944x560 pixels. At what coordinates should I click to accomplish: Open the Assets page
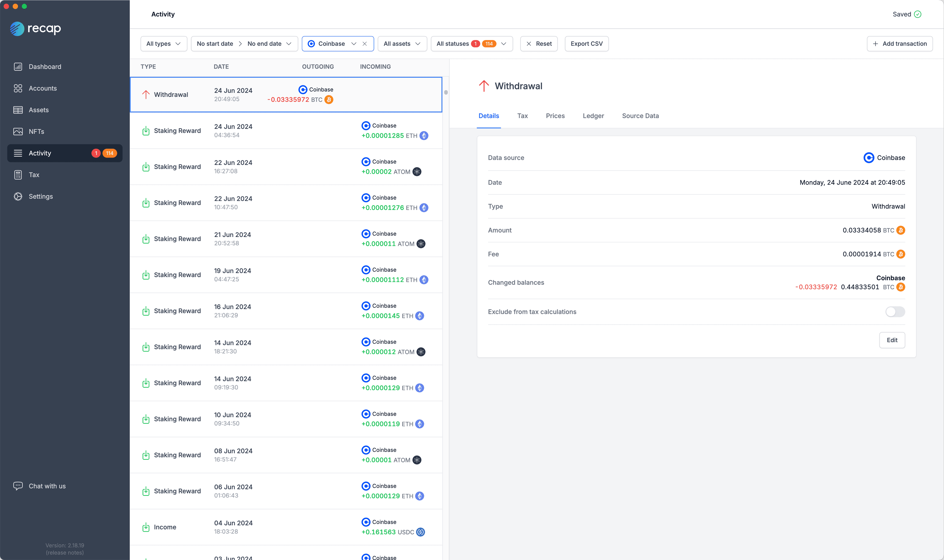[64, 110]
